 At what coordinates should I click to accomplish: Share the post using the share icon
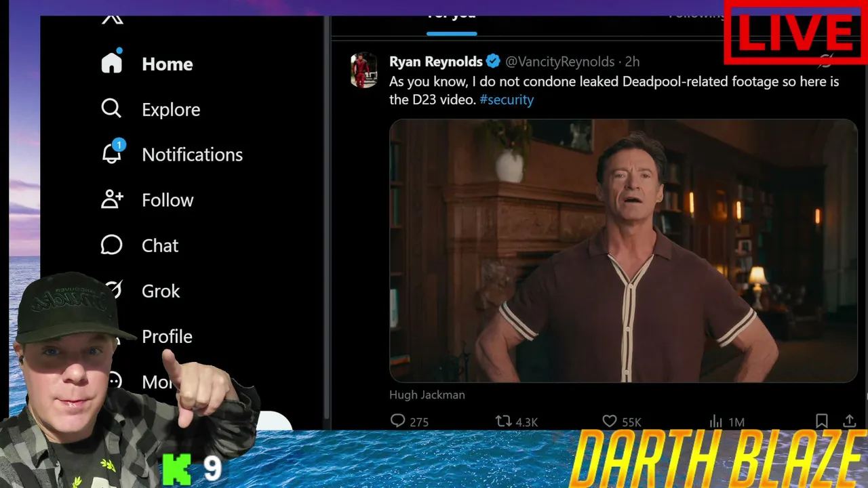point(849,421)
